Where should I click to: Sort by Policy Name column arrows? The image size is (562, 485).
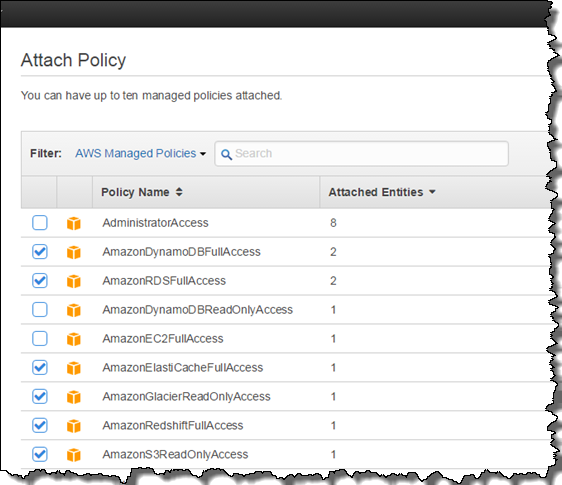pyautogui.click(x=179, y=192)
